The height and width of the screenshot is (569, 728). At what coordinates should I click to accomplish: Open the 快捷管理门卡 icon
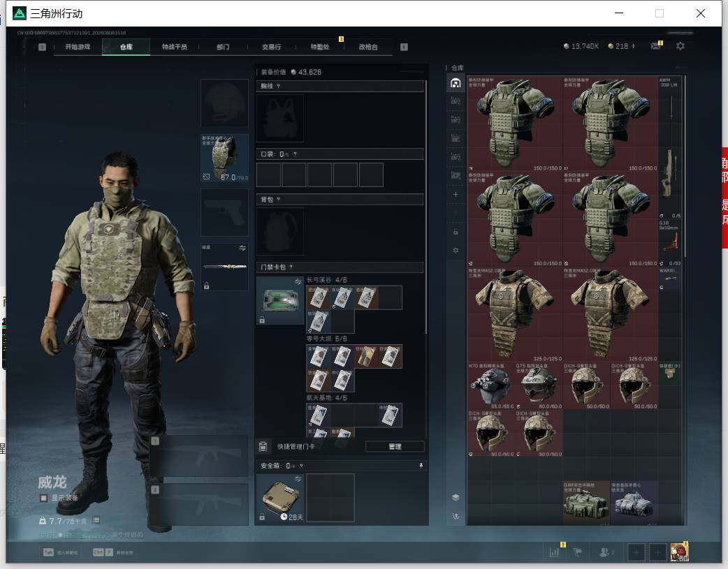click(x=263, y=447)
